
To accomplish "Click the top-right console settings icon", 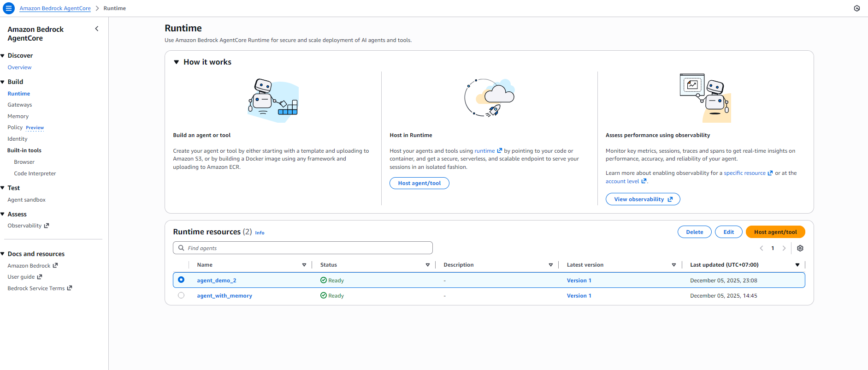I will 856,8.
